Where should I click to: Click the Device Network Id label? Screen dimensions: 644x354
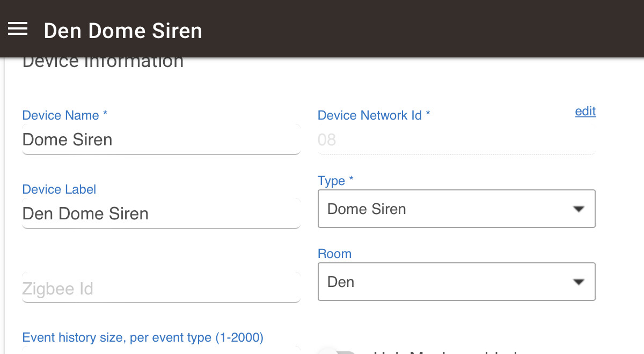click(374, 115)
